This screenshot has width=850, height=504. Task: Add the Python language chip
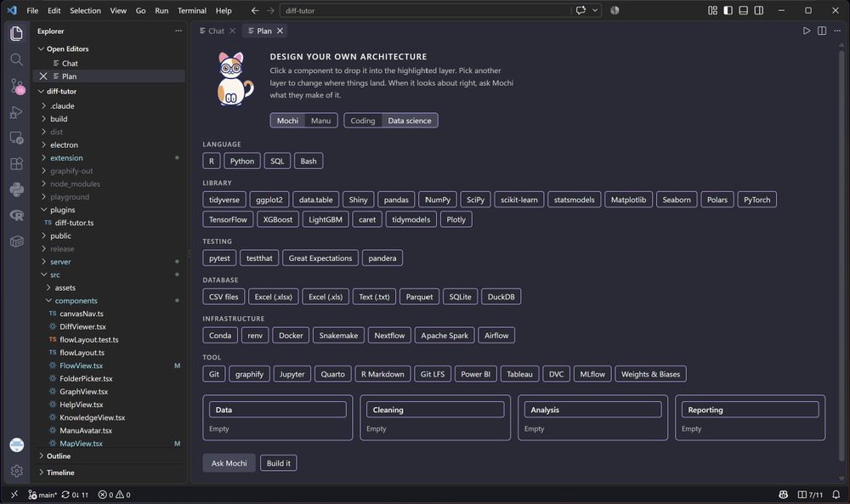coord(241,161)
